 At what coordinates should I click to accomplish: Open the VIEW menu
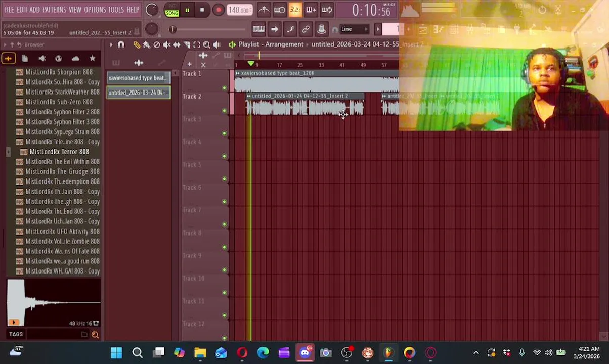[x=75, y=10]
